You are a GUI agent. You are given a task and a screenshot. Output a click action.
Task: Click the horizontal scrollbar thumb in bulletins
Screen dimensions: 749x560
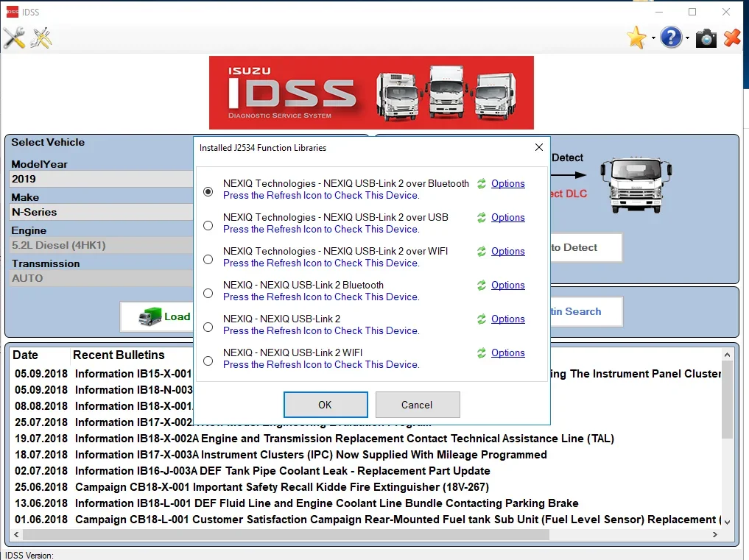point(286,535)
